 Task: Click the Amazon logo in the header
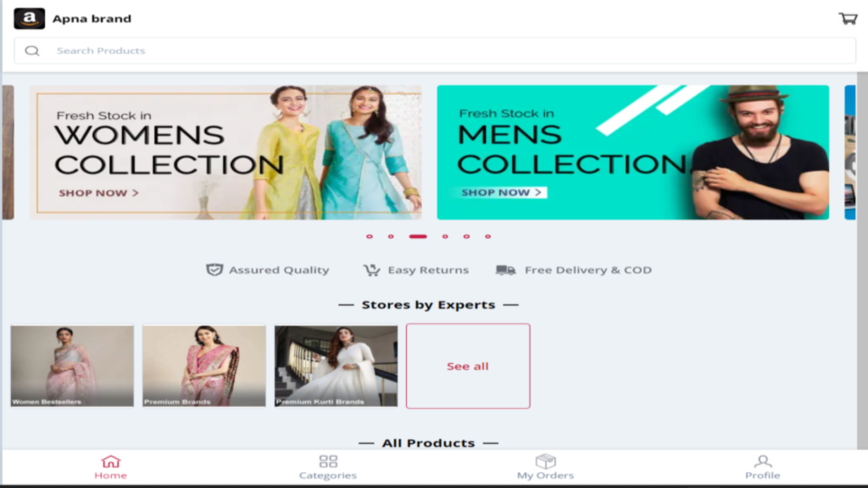click(29, 19)
